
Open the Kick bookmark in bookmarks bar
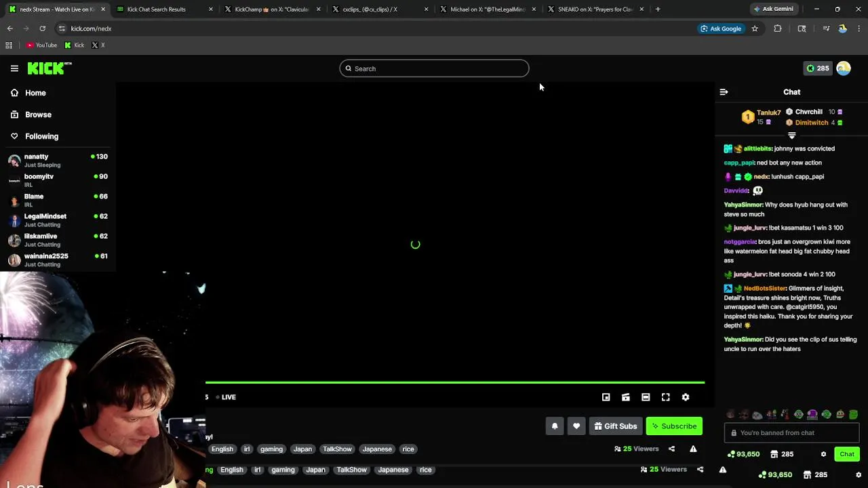coord(75,45)
